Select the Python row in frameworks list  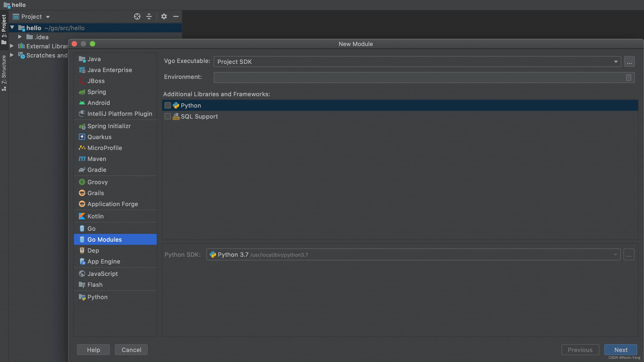click(400, 106)
